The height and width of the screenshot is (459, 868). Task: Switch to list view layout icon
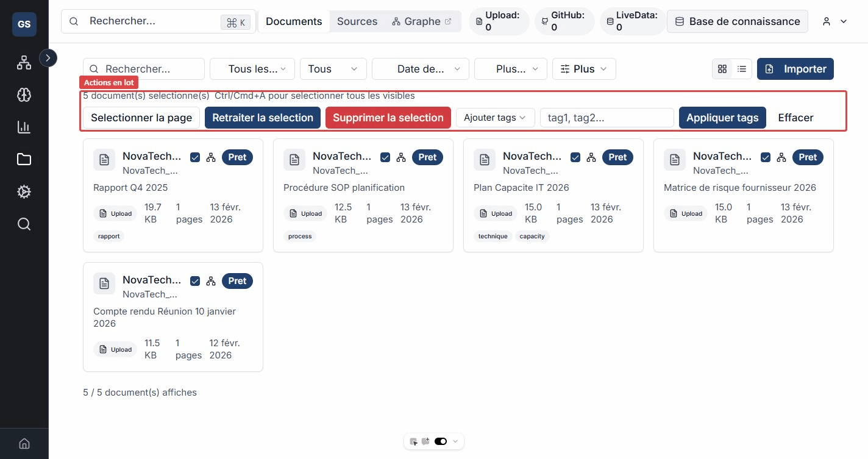click(x=742, y=69)
